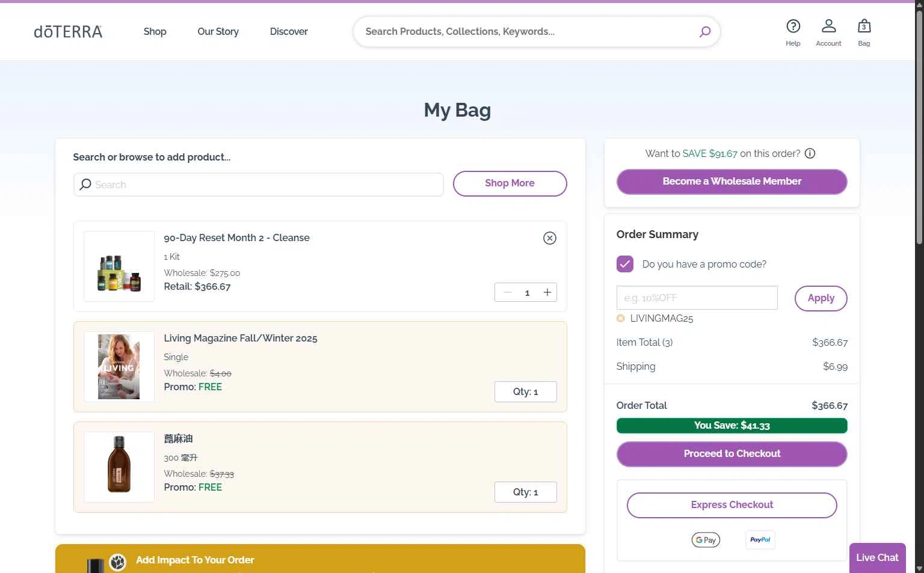Click the Retail: $366.67 price

[x=197, y=287]
